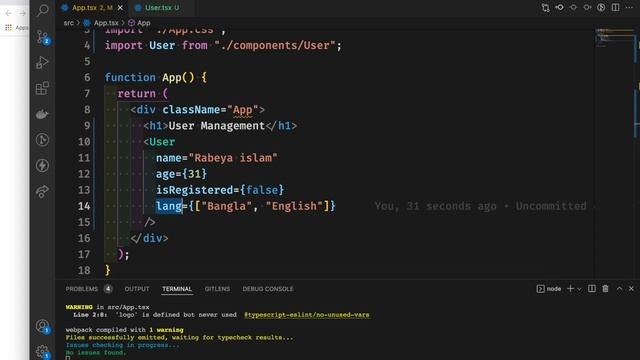This screenshot has height=360, width=640.
Task: Click the middle commit-node icon
Action: click(x=573, y=7)
